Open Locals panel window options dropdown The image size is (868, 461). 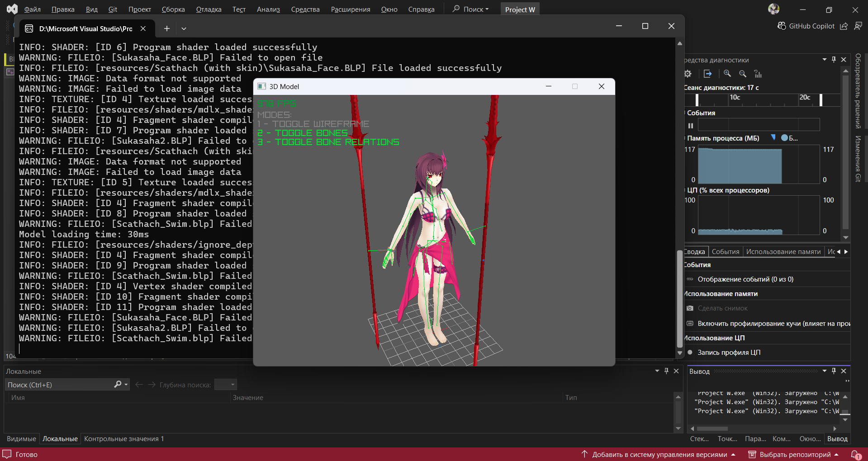tap(657, 371)
